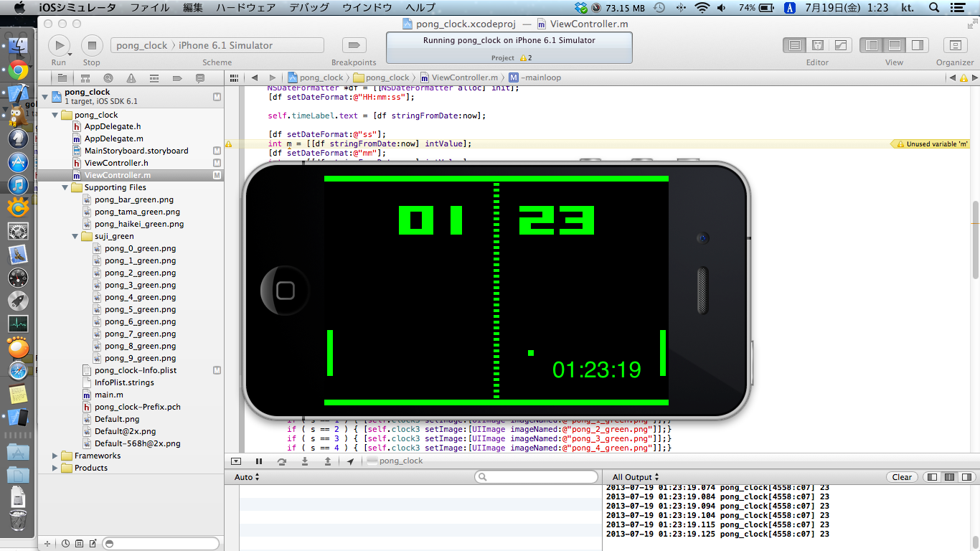Open the Organizer window

[x=955, y=45]
